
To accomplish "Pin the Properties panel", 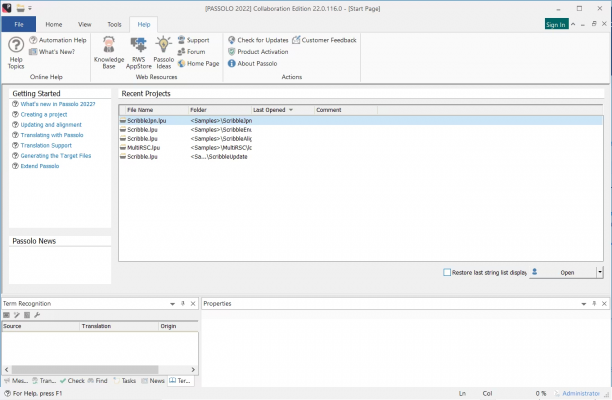I will coord(594,304).
